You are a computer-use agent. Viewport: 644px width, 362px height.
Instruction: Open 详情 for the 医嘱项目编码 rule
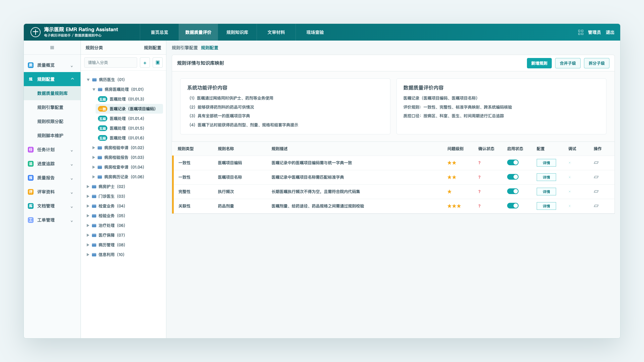pos(546,163)
